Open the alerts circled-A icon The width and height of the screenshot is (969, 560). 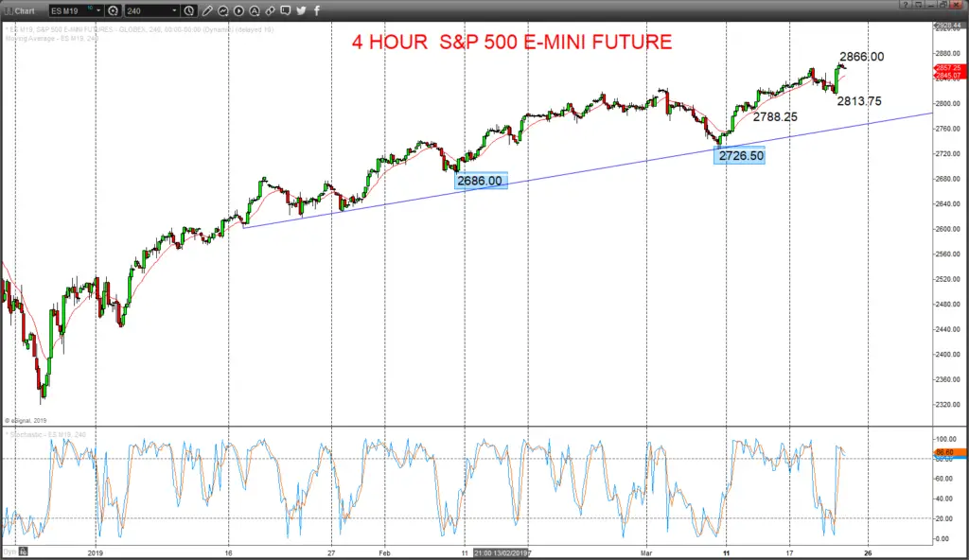254,10
